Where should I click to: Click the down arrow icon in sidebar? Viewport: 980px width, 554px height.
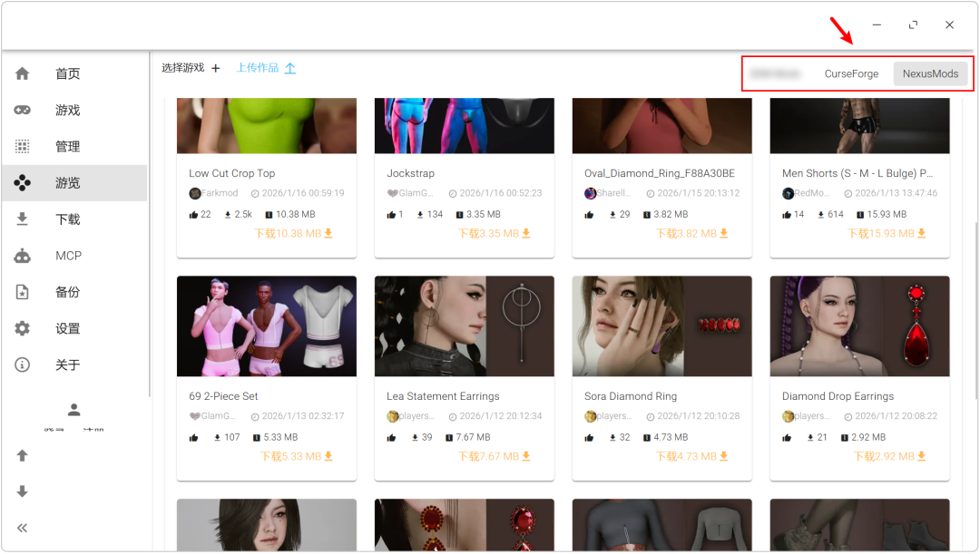[23, 491]
